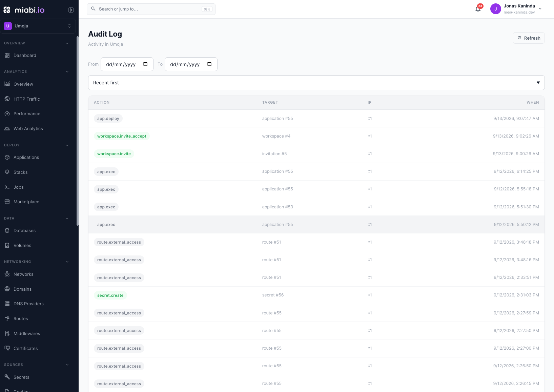Open the Umoja workspace switcher
The width and height of the screenshot is (554, 392).
point(38,26)
